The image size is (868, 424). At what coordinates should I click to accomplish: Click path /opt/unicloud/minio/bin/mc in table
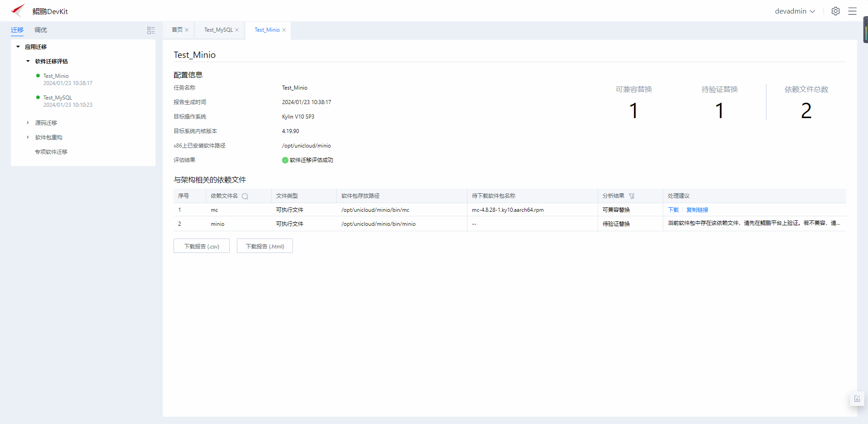(375, 210)
